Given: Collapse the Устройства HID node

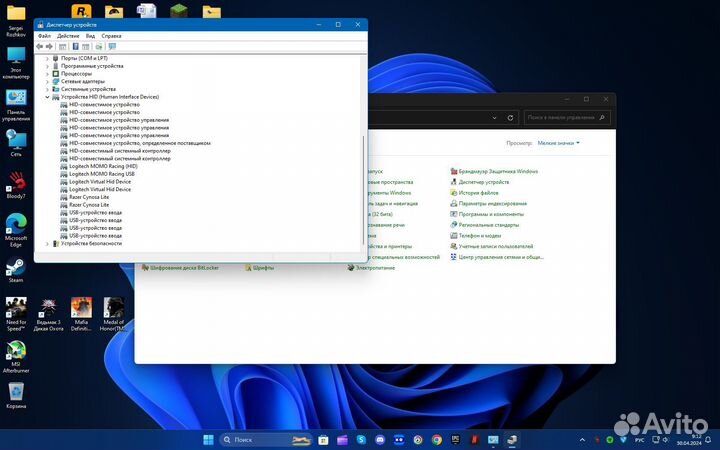Looking at the screenshot, I should point(47,97).
